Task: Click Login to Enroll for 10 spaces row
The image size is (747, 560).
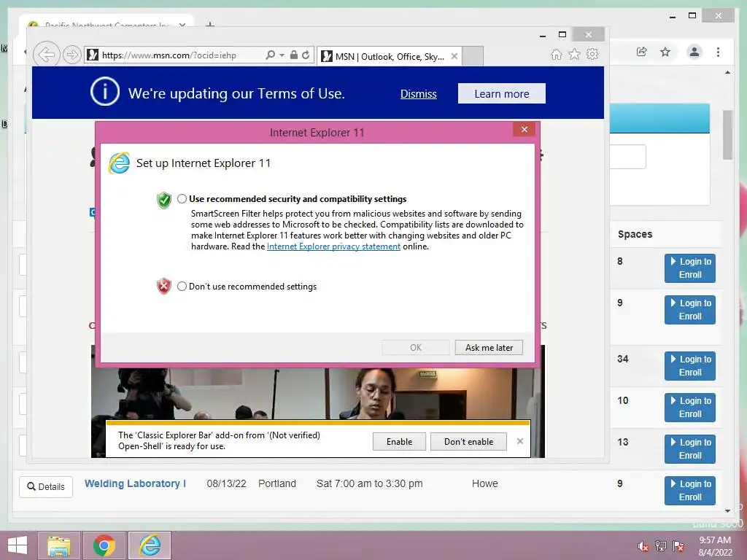Action: pos(690,407)
